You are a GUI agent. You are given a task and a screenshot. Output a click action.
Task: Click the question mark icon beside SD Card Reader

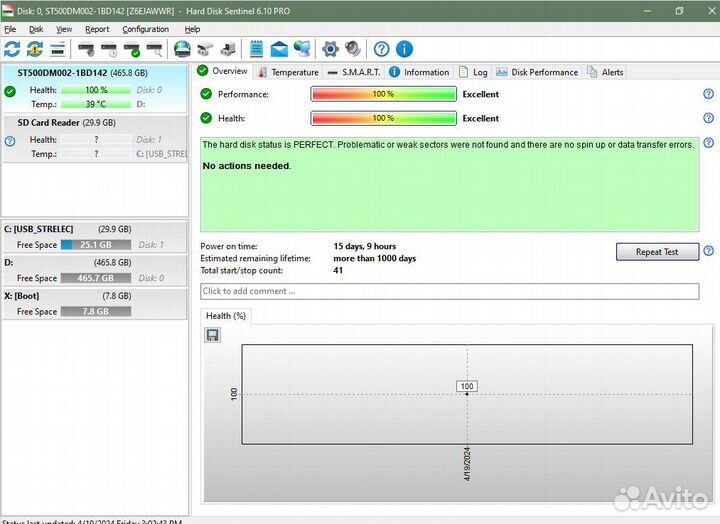point(10,141)
